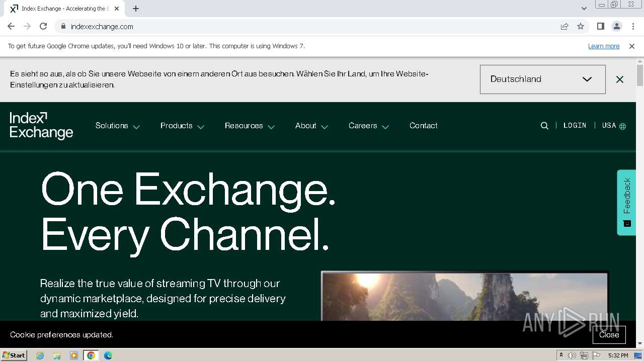The height and width of the screenshot is (362, 644).
Task: Open Windows Explorer from taskbar
Action: click(x=57, y=355)
